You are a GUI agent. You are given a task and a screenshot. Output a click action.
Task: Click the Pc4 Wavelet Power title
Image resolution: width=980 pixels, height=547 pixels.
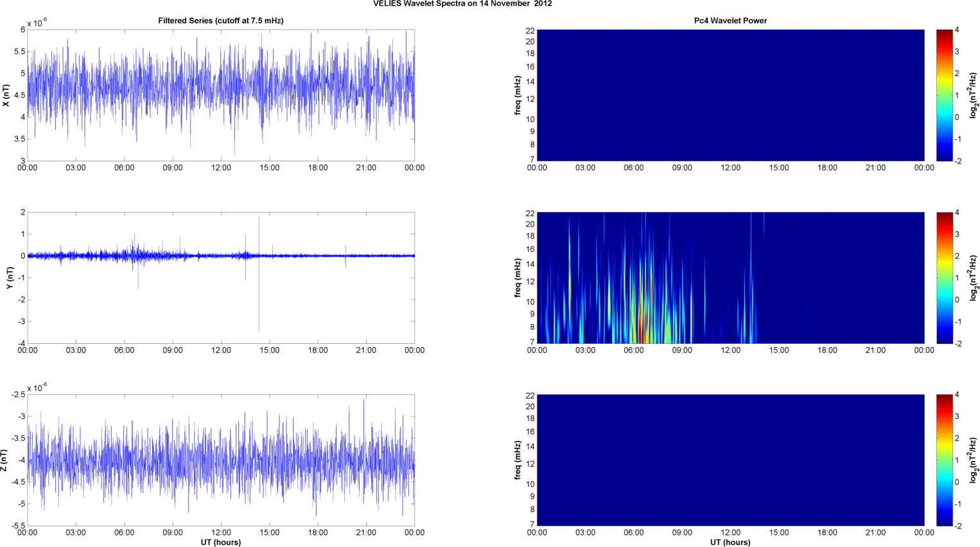coord(730,21)
